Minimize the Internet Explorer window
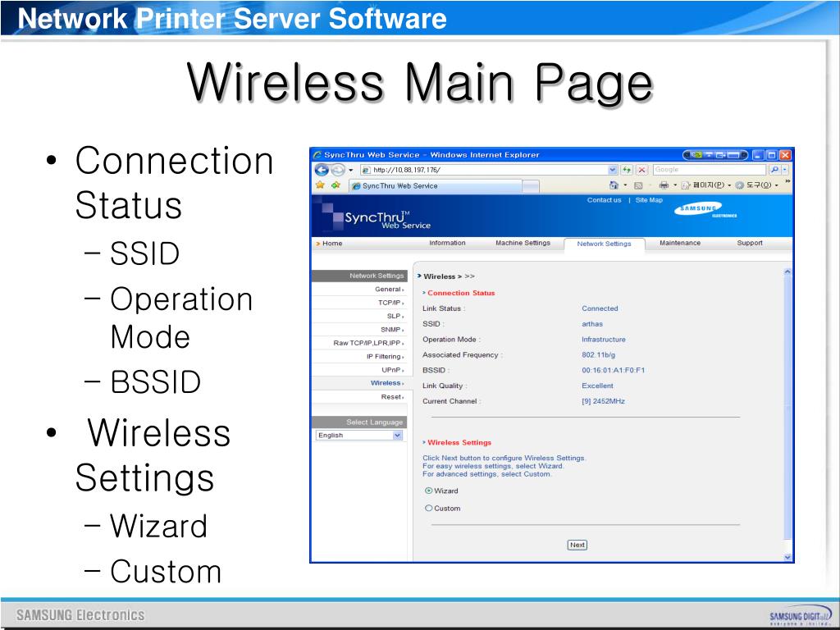The image size is (840, 630). point(757,155)
